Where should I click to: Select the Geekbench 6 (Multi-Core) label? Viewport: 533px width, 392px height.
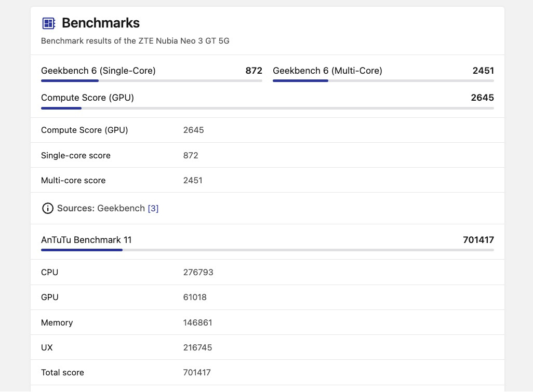click(x=327, y=71)
